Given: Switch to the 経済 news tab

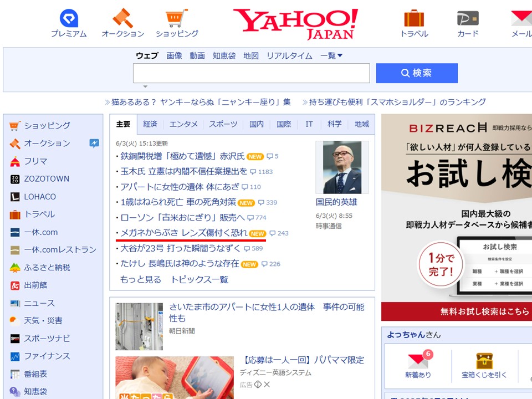Looking at the screenshot, I should pos(150,124).
